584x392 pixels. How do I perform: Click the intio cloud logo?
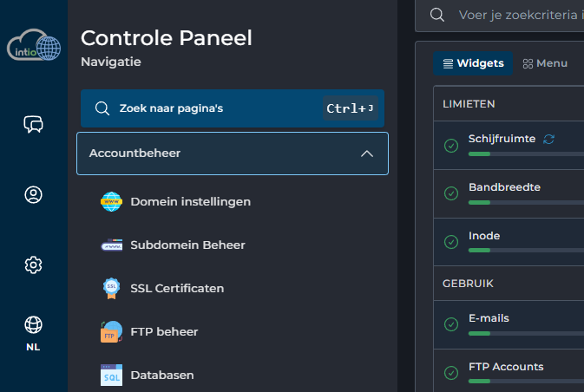pyautogui.click(x=33, y=46)
